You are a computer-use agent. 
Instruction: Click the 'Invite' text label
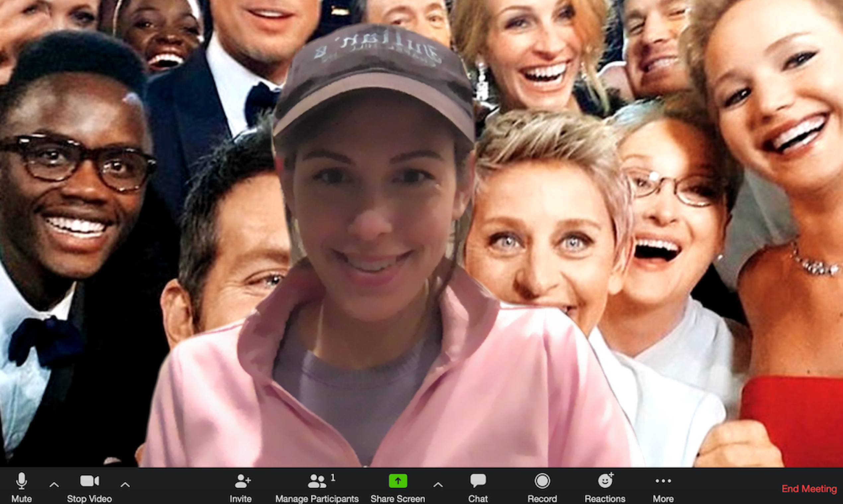click(240, 499)
